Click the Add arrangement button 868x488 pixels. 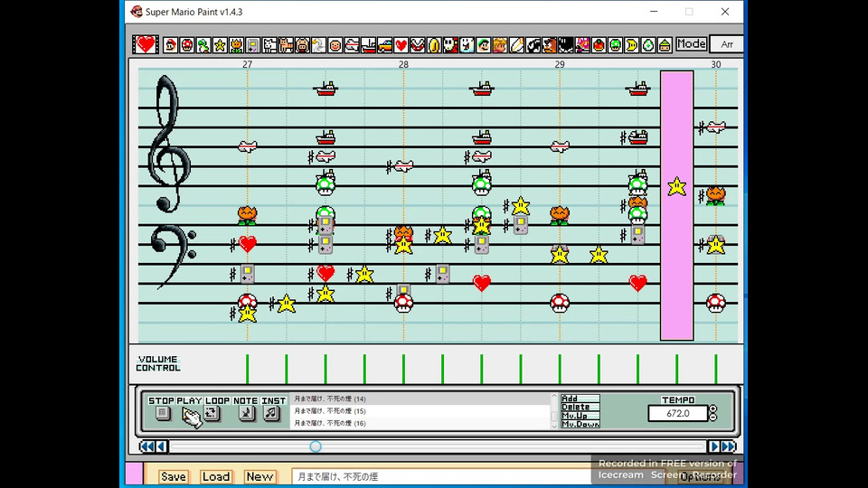(x=580, y=399)
